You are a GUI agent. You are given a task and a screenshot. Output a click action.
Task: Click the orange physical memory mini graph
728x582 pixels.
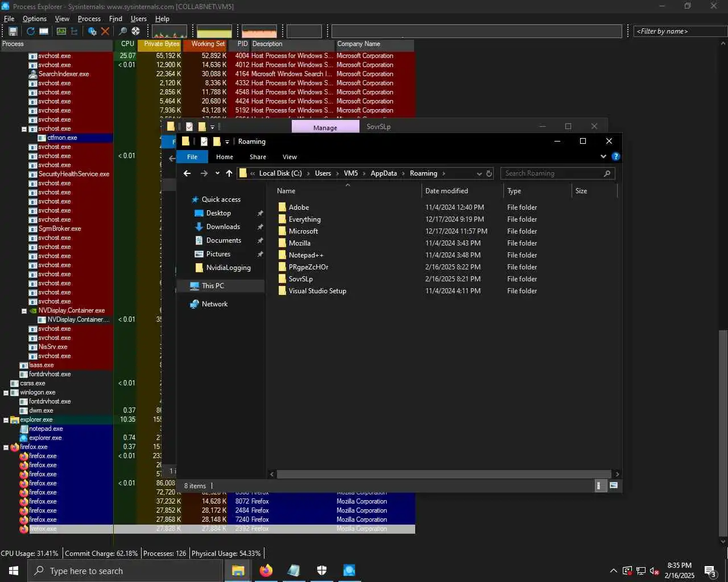click(x=259, y=31)
